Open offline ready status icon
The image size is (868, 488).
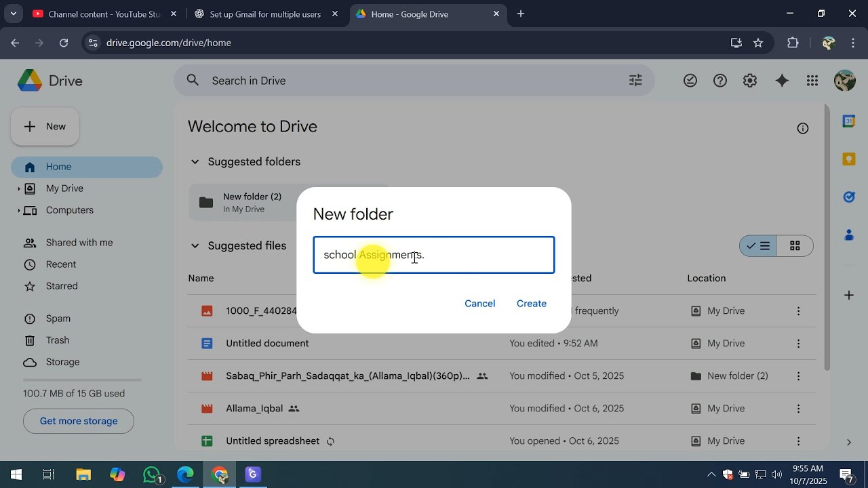(690, 81)
